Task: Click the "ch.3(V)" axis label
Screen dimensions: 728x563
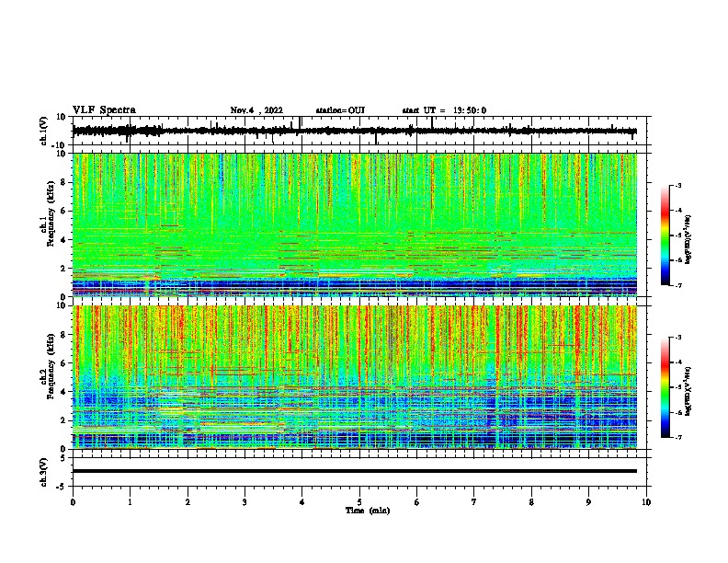Action: (x=43, y=472)
